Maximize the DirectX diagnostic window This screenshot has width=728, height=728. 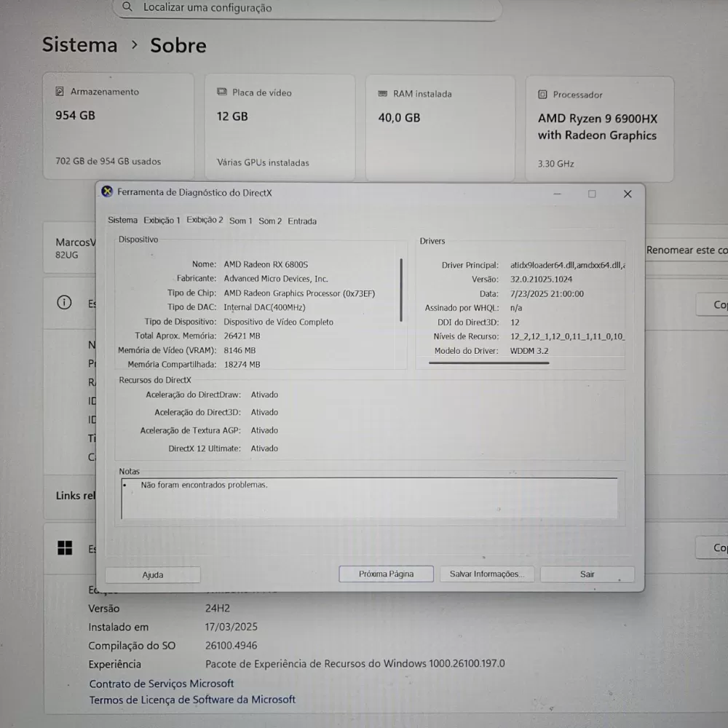tap(592, 194)
